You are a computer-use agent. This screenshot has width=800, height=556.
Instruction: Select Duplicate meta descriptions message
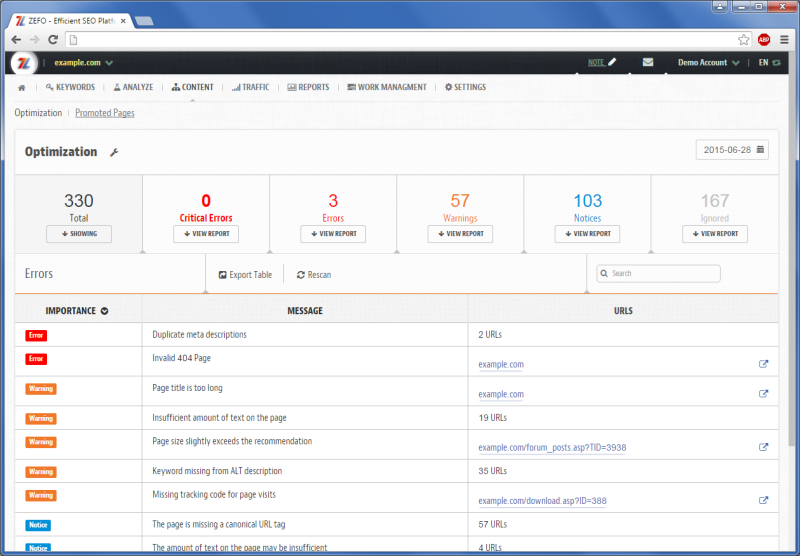pyautogui.click(x=199, y=335)
